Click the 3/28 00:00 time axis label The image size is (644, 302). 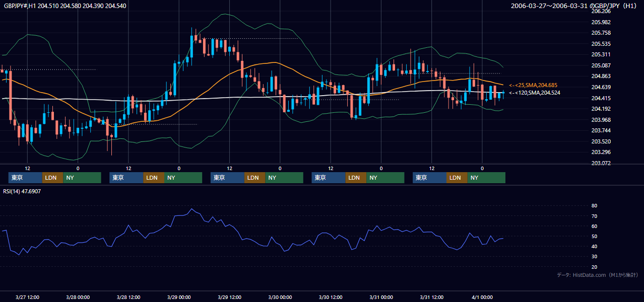78,297
